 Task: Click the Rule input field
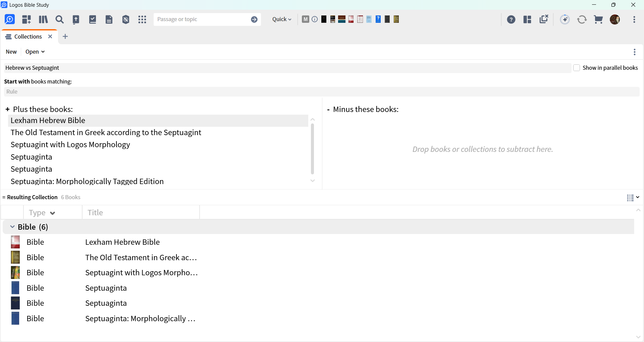point(322,92)
